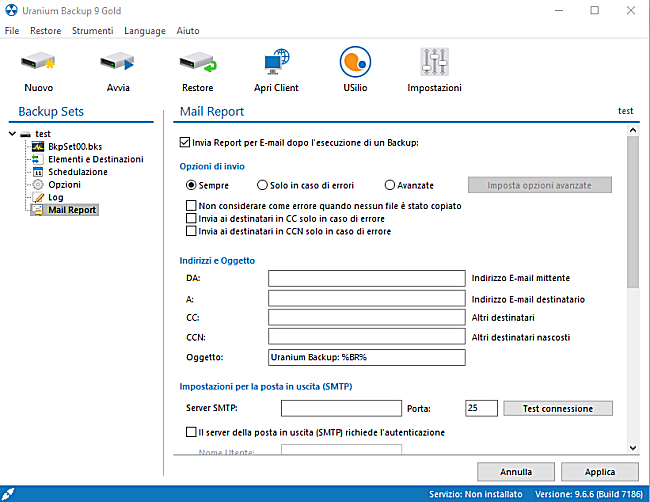The height and width of the screenshot is (502, 650).
Task: Open the USilio icon
Action: 355,62
